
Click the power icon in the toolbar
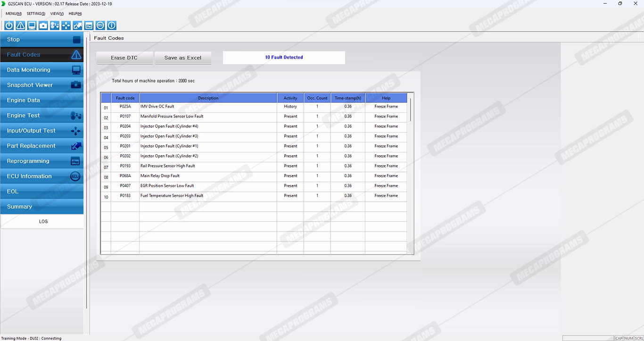tap(9, 25)
